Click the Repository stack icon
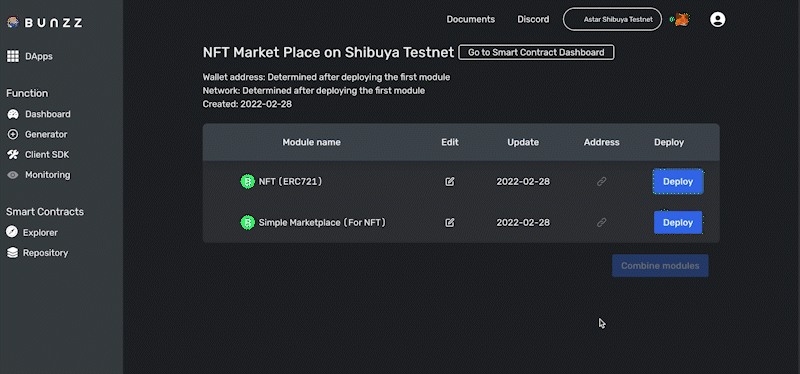The width and height of the screenshot is (800, 374). pyautogui.click(x=12, y=253)
